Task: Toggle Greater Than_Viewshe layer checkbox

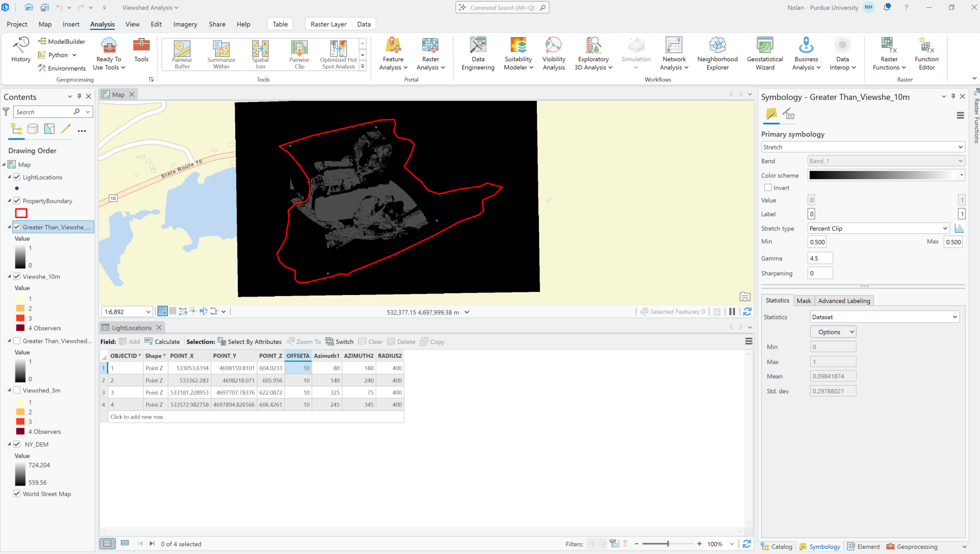Action: coord(17,227)
